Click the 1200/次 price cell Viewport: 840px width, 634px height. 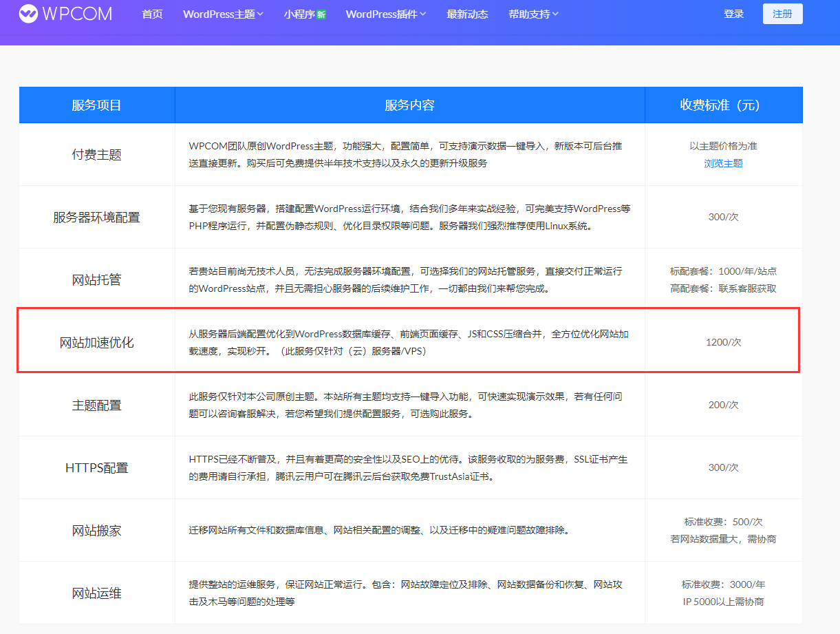[x=723, y=342]
